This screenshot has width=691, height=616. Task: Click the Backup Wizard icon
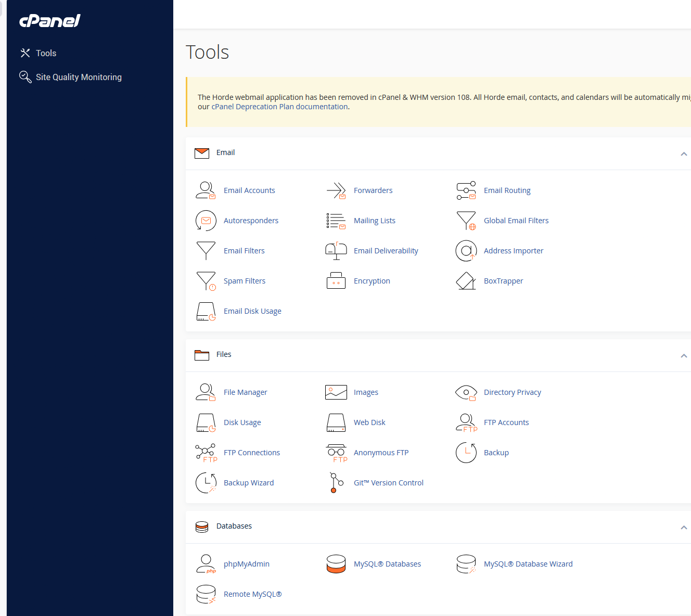[206, 483]
